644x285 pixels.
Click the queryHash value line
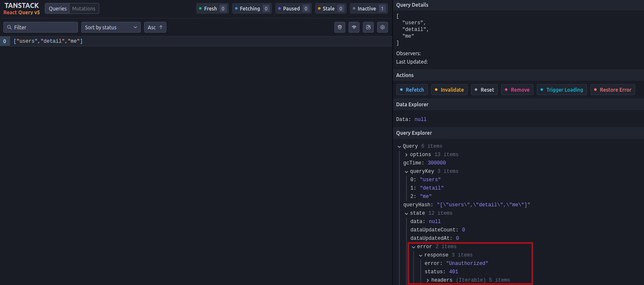click(x=467, y=205)
